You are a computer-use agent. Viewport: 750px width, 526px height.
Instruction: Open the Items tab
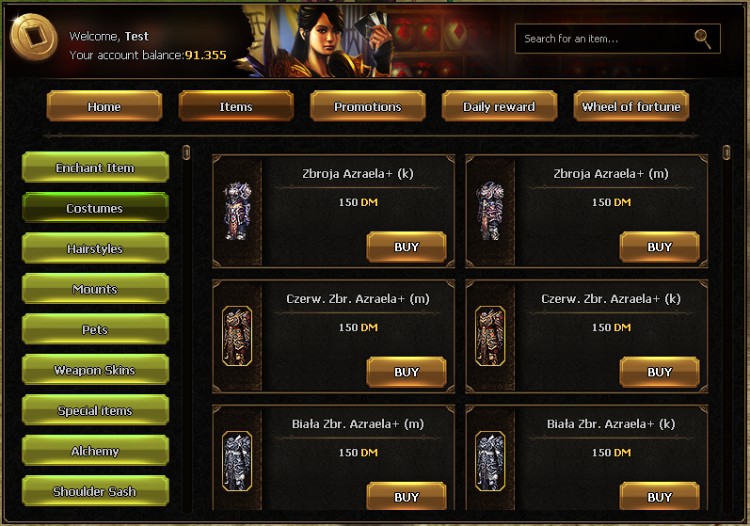[x=236, y=106]
